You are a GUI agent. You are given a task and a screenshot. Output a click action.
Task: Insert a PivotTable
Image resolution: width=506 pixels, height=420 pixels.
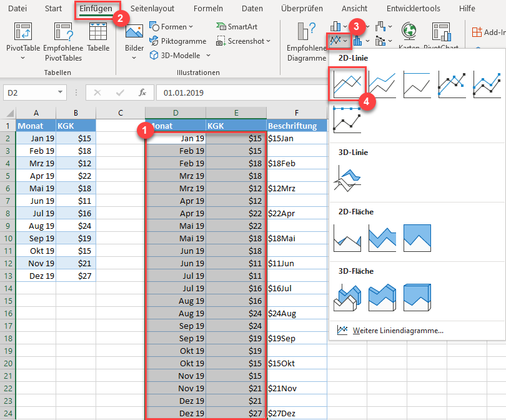(x=23, y=36)
